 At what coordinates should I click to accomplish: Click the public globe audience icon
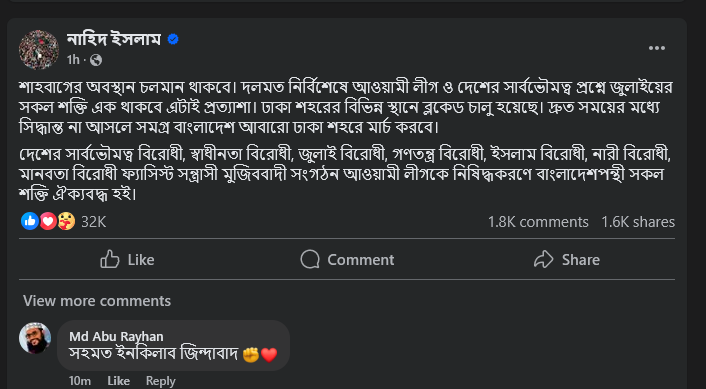(x=96, y=60)
